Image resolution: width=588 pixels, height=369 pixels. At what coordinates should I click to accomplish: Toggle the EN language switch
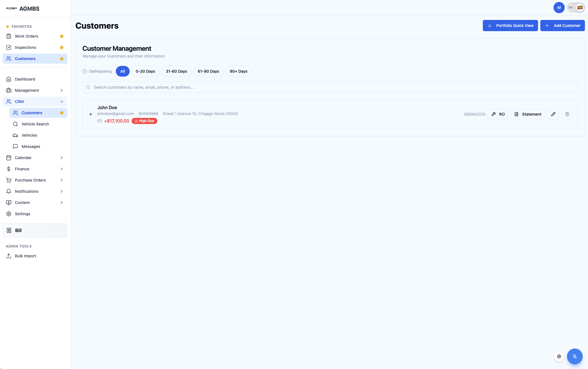[x=576, y=8]
